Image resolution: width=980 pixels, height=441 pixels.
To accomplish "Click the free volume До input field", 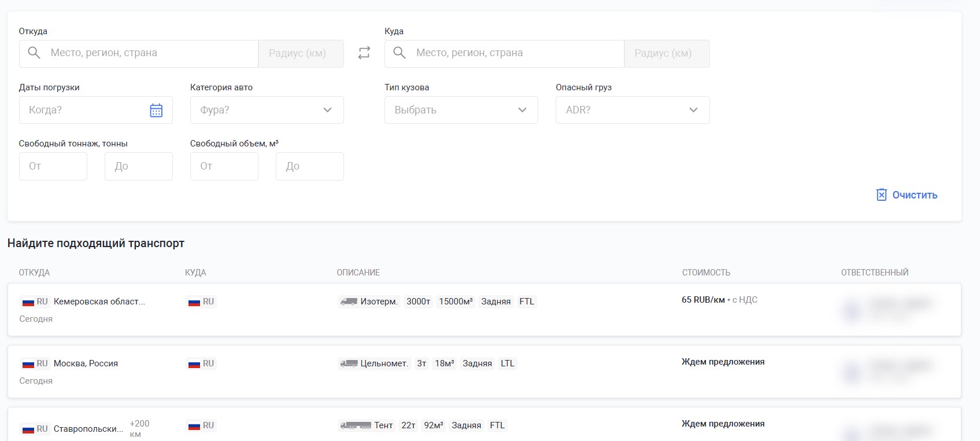I will pyautogui.click(x=309, y=167).
